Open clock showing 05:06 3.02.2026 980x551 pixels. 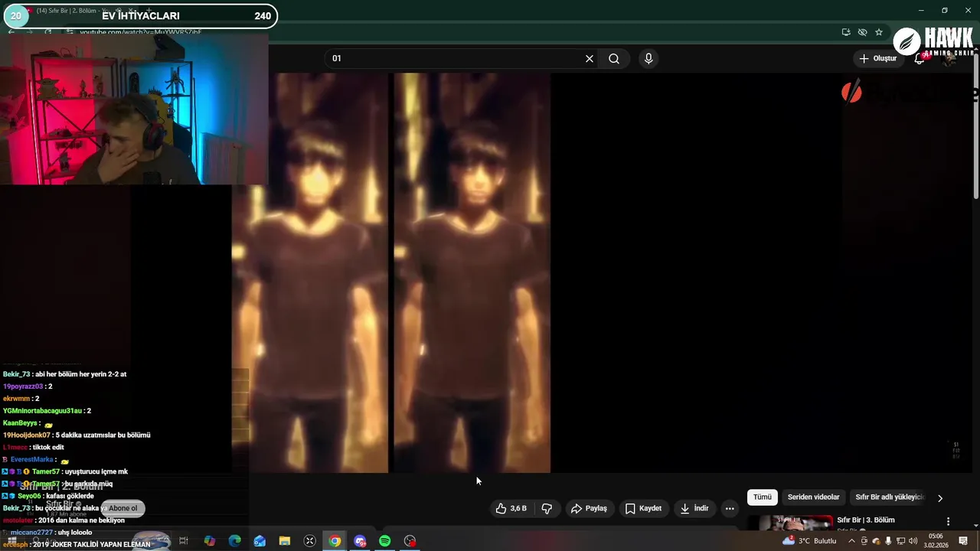click(936, 541)
